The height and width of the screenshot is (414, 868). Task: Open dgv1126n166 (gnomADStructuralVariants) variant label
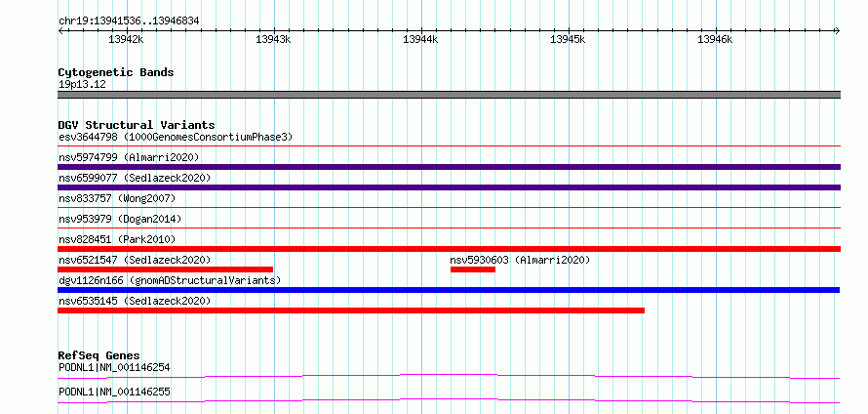[170, 280]
